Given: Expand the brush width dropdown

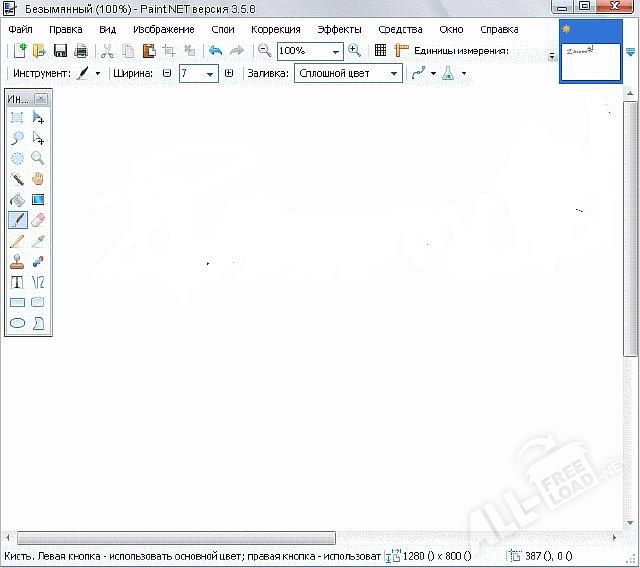Looking at the screenshot, I should (x=210, y=74).
